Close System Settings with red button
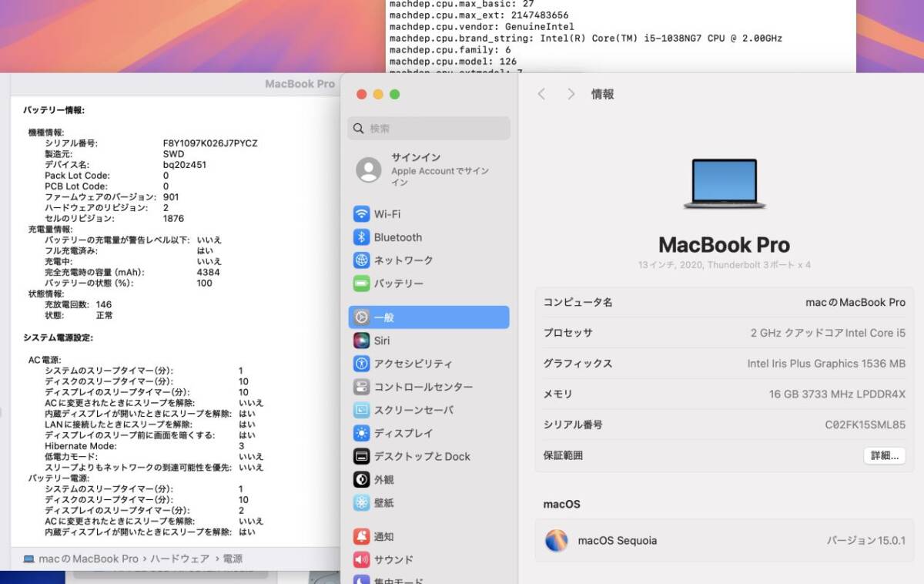The image size is (924, 584). coord(360,94)
